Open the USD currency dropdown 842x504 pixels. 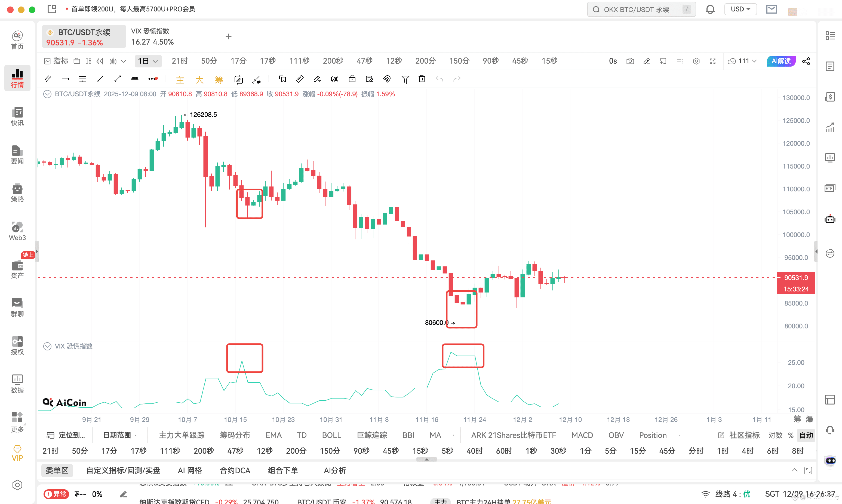pos(741,9)
